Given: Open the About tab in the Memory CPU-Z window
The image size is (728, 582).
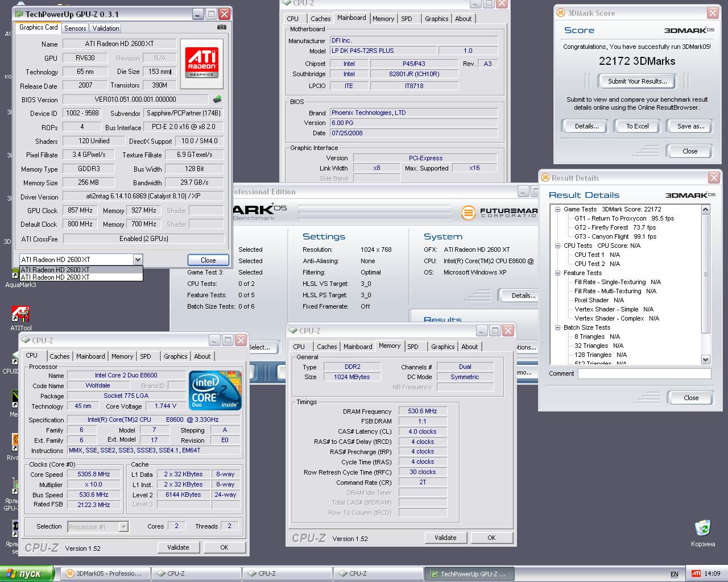Looking at the screenshot, I should coord(470,347).
